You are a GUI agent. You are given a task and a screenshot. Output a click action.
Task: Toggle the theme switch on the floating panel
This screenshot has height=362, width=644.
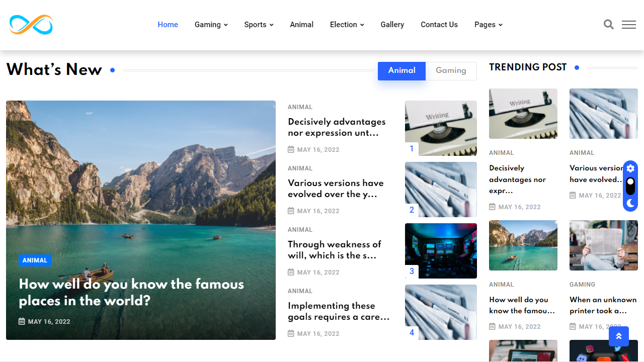click(x=630, y=186)
